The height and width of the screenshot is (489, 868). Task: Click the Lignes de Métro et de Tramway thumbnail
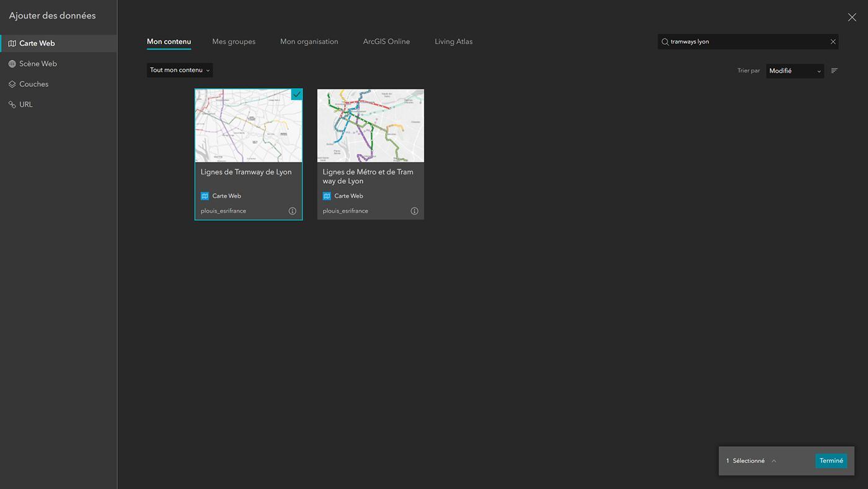pyautogui.click(x=371, y=125)
